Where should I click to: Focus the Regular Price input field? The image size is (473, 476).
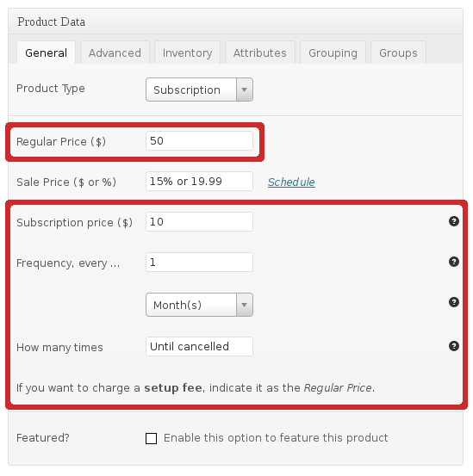coord(199,141)
